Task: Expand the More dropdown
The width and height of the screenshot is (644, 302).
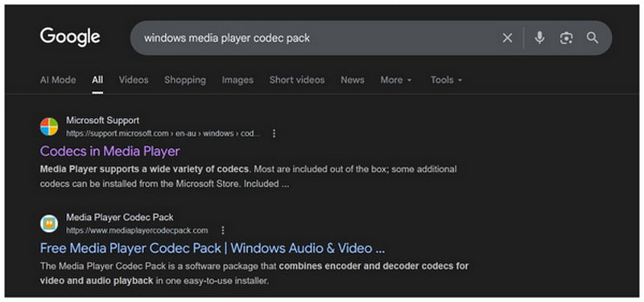Action: 396,80
